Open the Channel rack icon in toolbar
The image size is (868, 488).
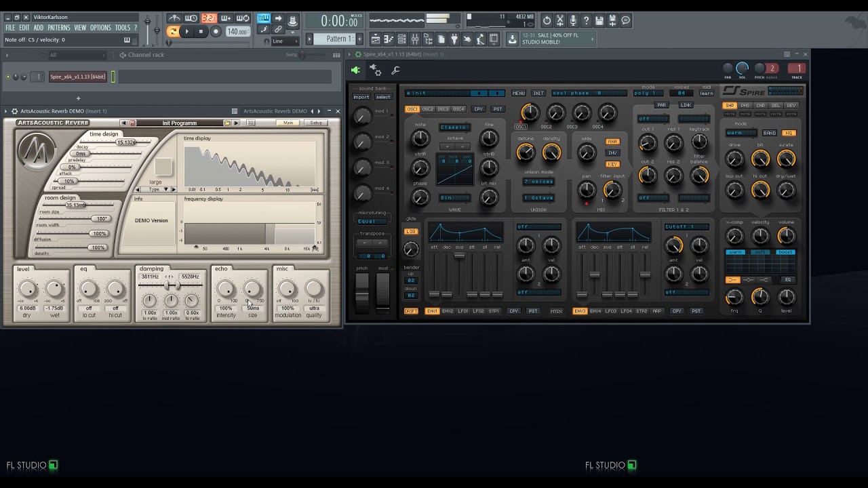[x=401, y=39]
